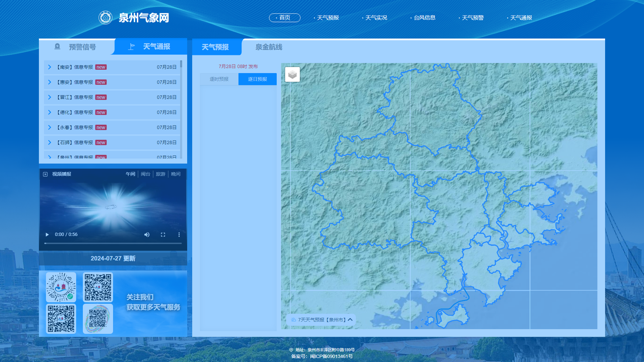Open the 【惠安】信息专报 bulletin link
This screenshot has width=644, height=362.
click(x=74, y=82)
